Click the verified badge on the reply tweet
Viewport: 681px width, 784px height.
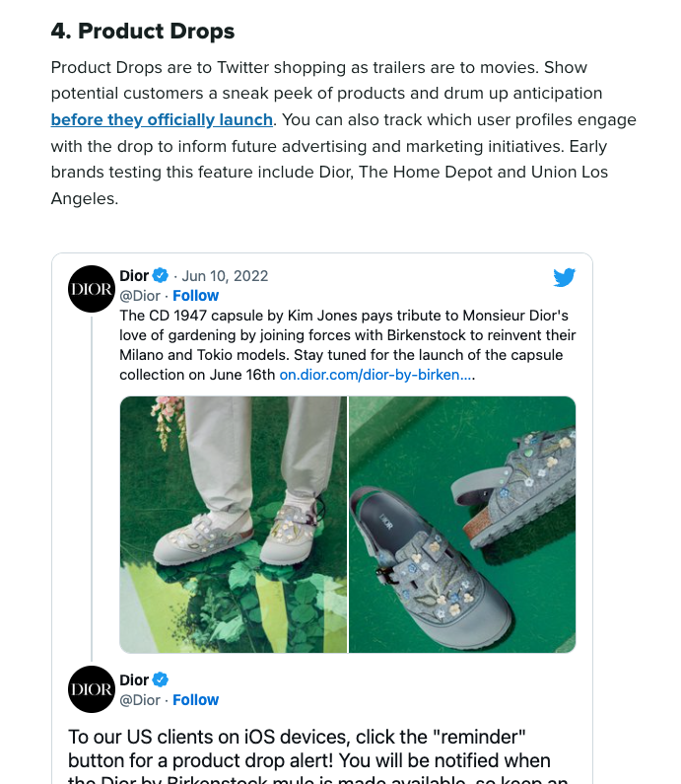pyautogui.click(x=161, y=680)
